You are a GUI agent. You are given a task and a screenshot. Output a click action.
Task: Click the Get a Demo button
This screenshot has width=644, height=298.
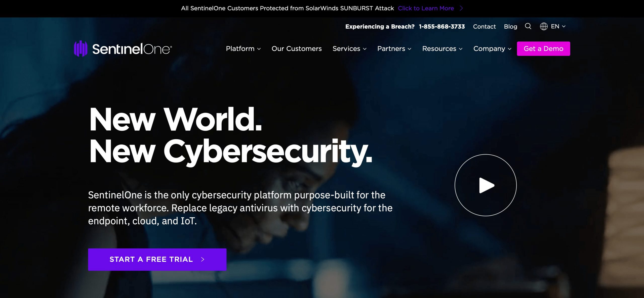(543, 48)
